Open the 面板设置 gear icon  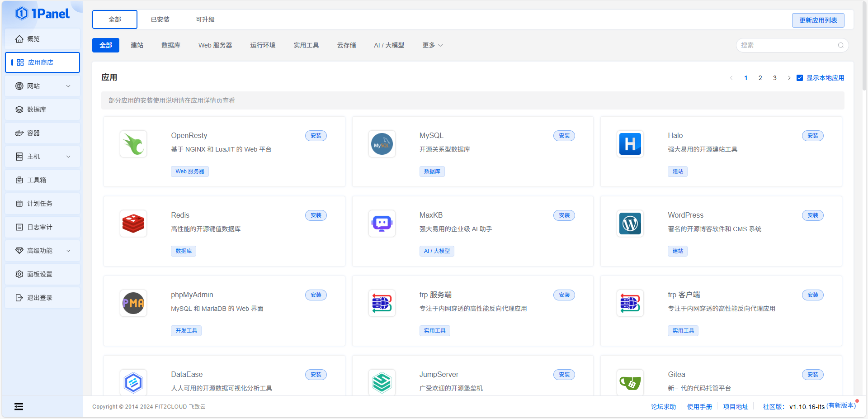coord(19,274)
